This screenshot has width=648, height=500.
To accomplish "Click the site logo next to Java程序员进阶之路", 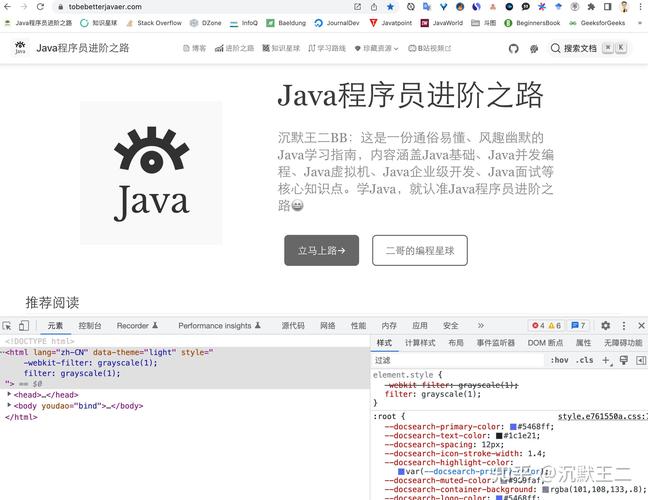I will pos(20,48).
